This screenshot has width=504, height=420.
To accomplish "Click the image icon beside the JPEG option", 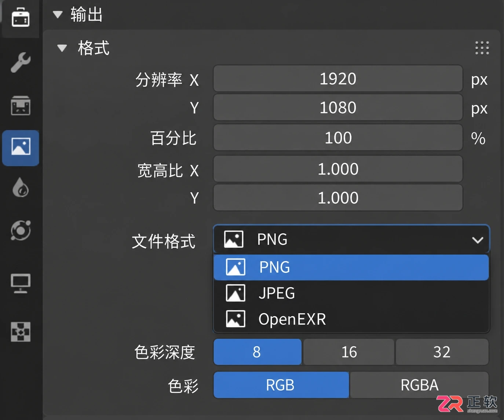I will [x=235, y=293].
